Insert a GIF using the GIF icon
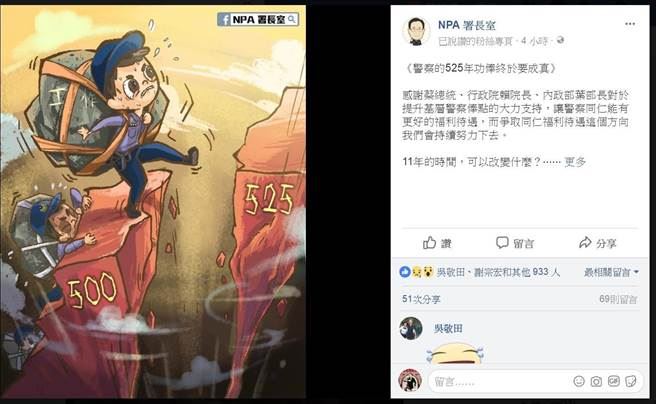 (613, 381)
